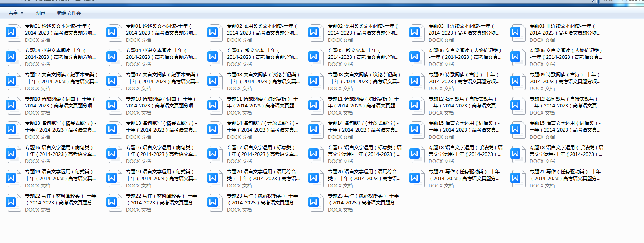The height and width of the screenshot is (243, 644).
Task: Click the Word icon of first 专题17 语言文字运用（标点类）file
Action: [215, 154]
